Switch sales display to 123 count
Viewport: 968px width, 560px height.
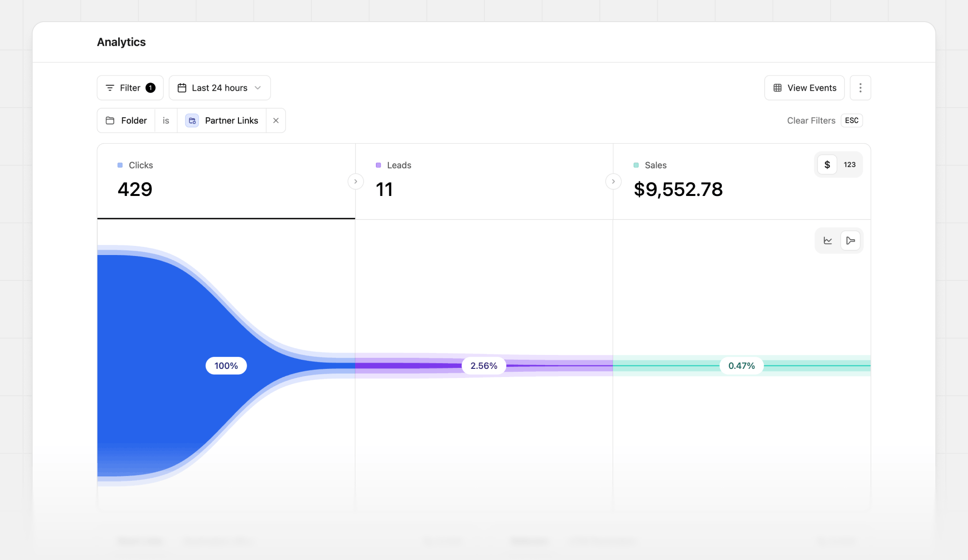pyautogui.click(x=850, y=165)
